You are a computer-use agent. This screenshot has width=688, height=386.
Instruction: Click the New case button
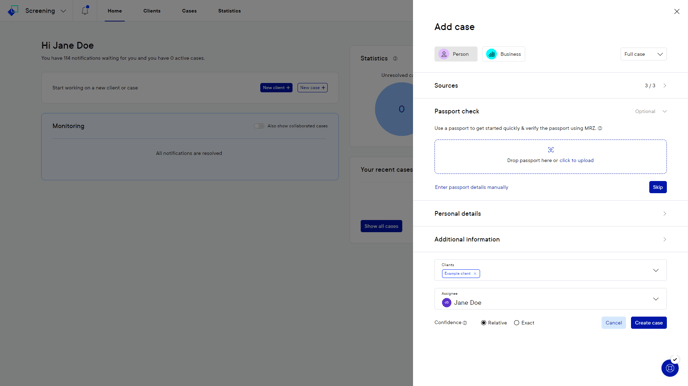[312, 88]
